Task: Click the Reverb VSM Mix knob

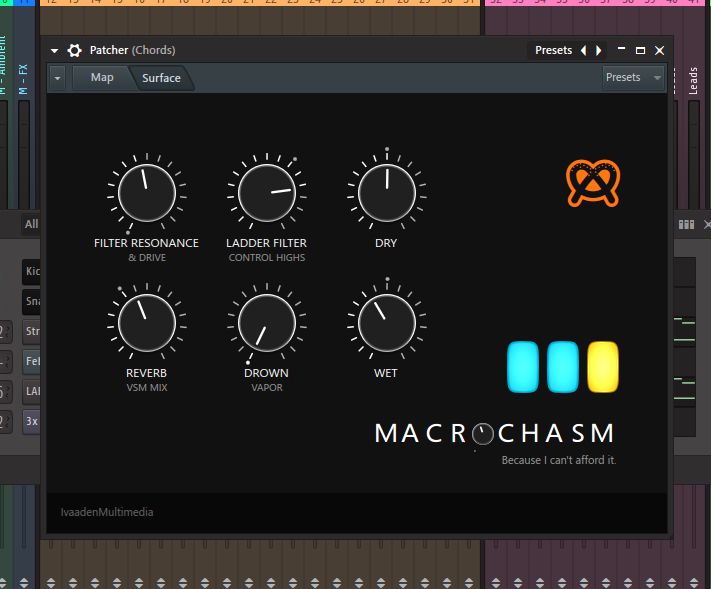Action: pos(147,323)
